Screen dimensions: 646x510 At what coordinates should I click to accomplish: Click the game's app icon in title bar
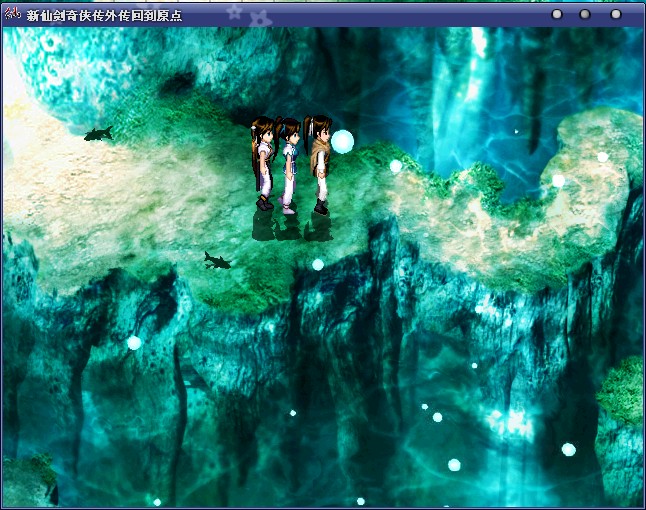point(12,13)
